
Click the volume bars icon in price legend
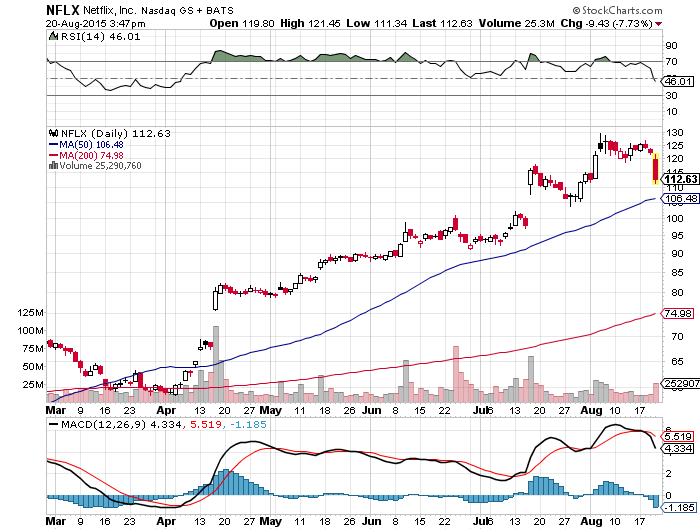[54, 166]
